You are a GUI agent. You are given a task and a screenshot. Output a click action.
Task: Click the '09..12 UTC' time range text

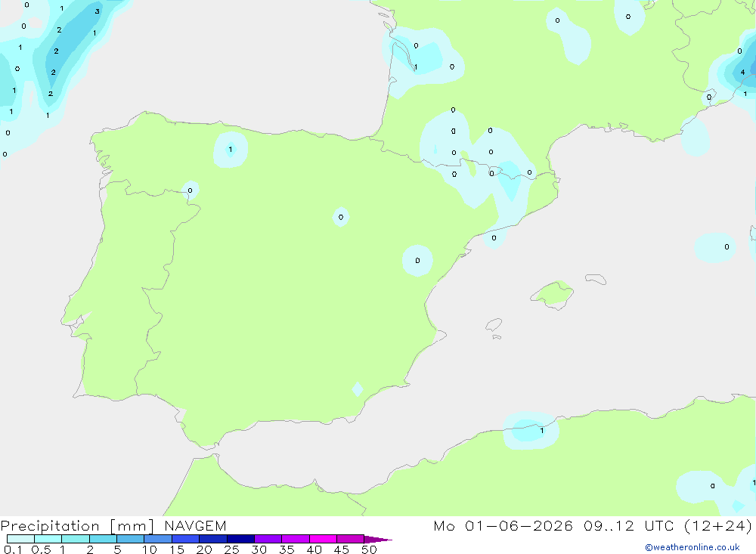click(x=628, y=526)
